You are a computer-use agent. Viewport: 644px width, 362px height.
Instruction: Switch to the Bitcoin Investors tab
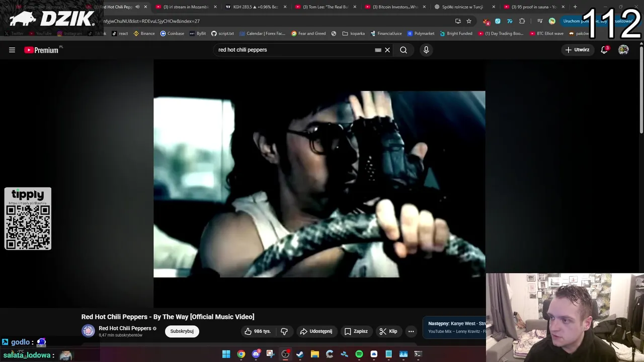pyautogui.click(x=395, y=7)
